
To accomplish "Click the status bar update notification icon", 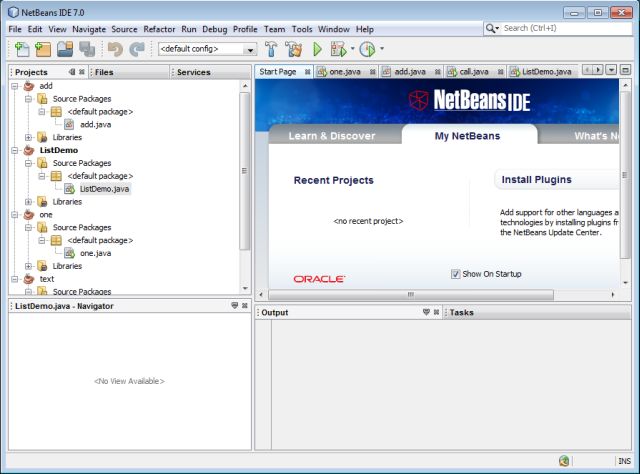I will coord(564,461).
